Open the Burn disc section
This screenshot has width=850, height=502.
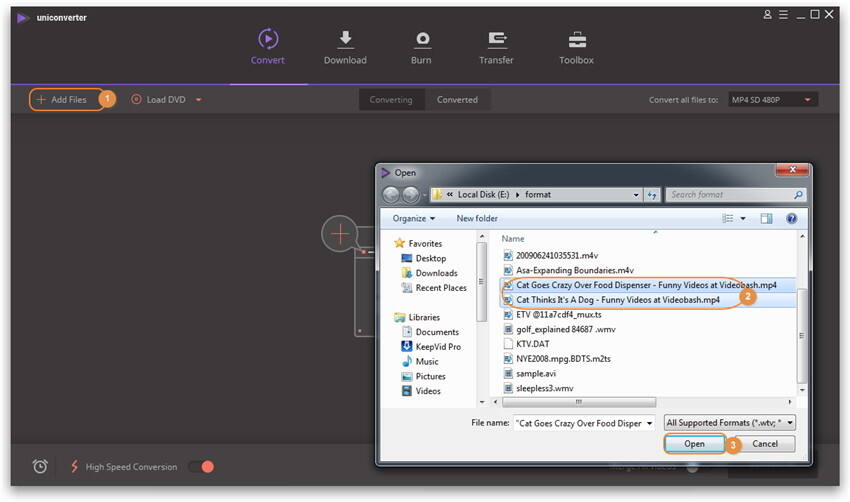(421, 40)
